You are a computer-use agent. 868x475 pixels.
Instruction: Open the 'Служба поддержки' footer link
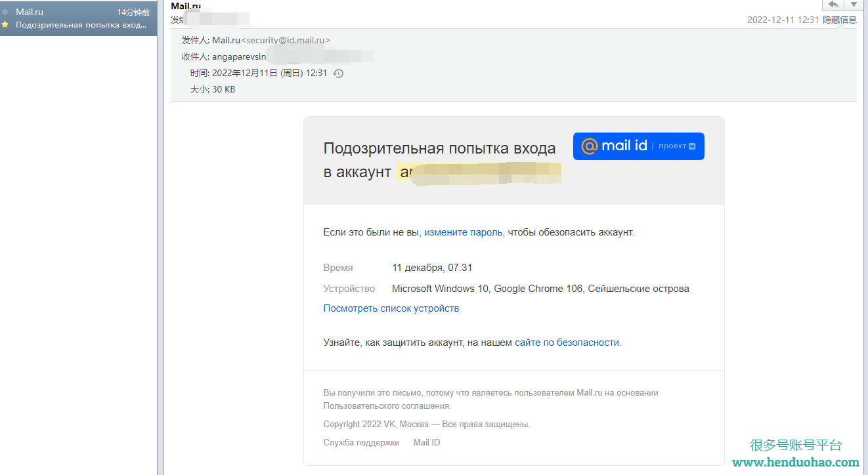coord(361,443)
